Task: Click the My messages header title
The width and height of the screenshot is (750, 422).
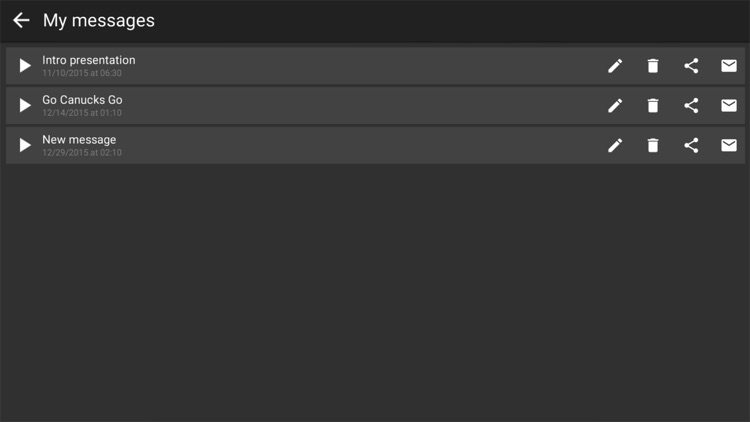Action: click(x=99, y=21)
